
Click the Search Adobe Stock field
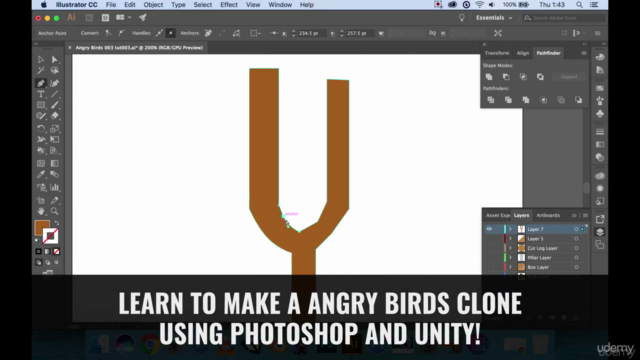[563, 18]
